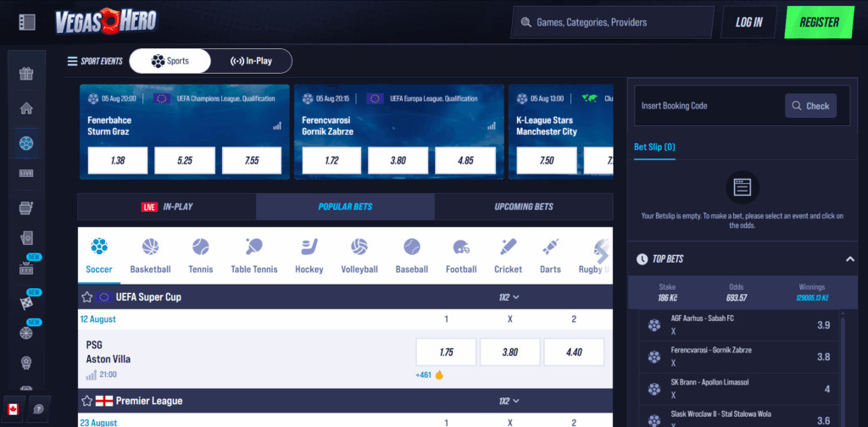
Task: Collapse the Top Bets section
Action: 850,259
